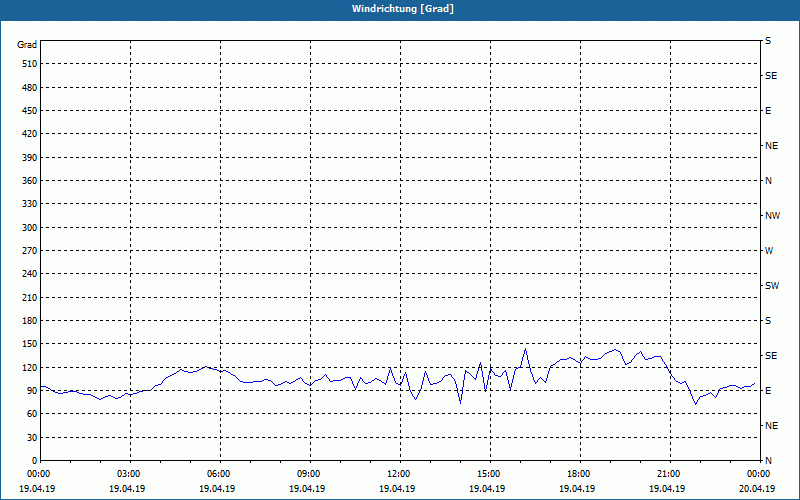Select the 180 degree axis label
Viewport: 800px width, 500px height.
[30, 321]
